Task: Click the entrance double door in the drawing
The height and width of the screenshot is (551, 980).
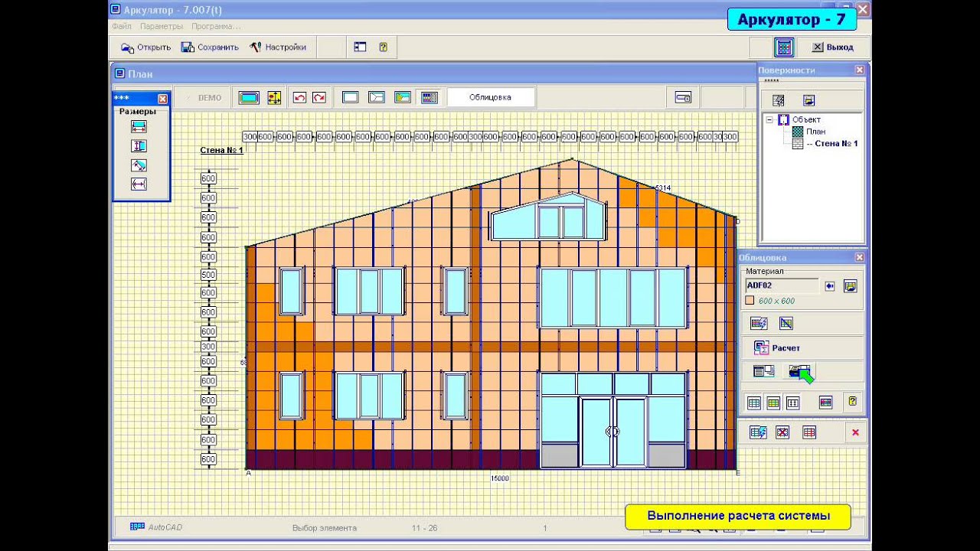Action: pos(612,432)
